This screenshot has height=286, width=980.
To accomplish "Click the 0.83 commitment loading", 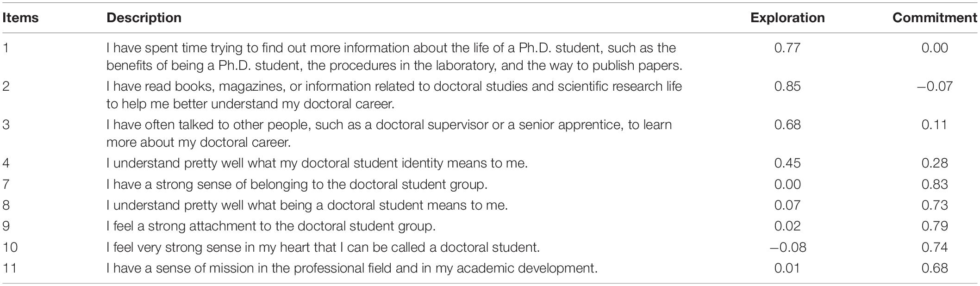I will [x=935, y=185].
